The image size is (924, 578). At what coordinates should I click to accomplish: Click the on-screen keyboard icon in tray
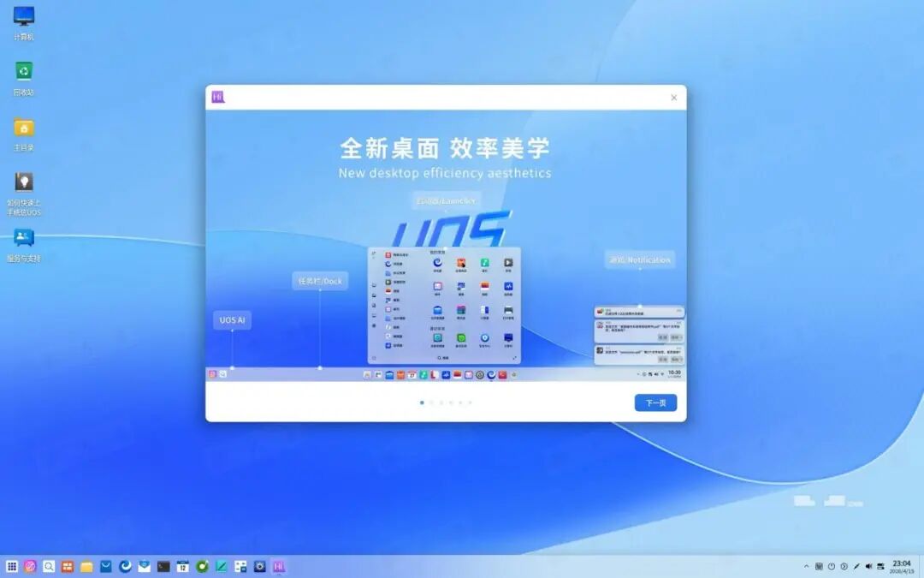(x=819, y=566)
